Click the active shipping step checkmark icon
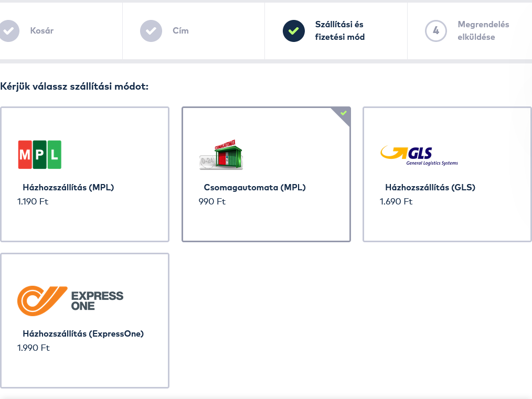 (293, 31)
